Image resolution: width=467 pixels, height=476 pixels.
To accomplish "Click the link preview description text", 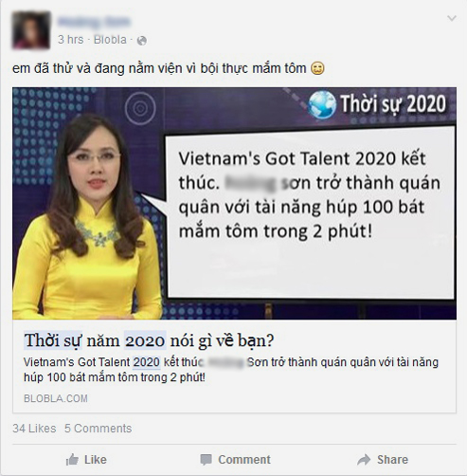I will [231, 370].
